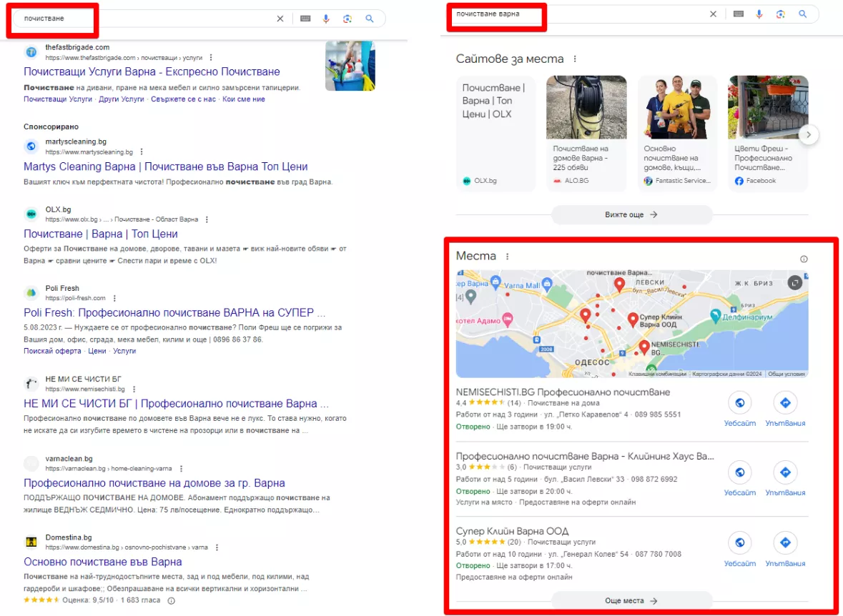This screenshot has height=616, width=843.
Task: Open the three-dot menu beside the varnaclean.bg result
Action: (181, 469)
